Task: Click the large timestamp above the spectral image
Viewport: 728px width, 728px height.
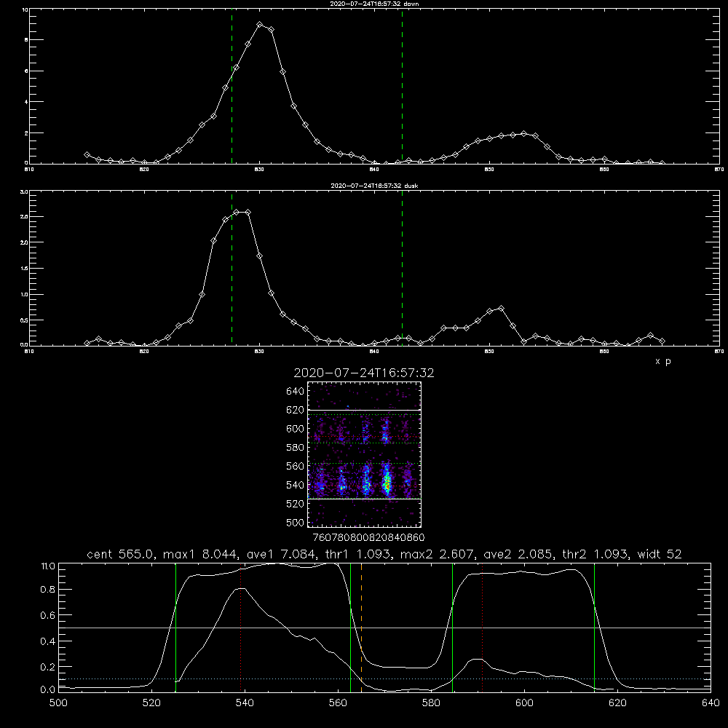Action: 364,373
